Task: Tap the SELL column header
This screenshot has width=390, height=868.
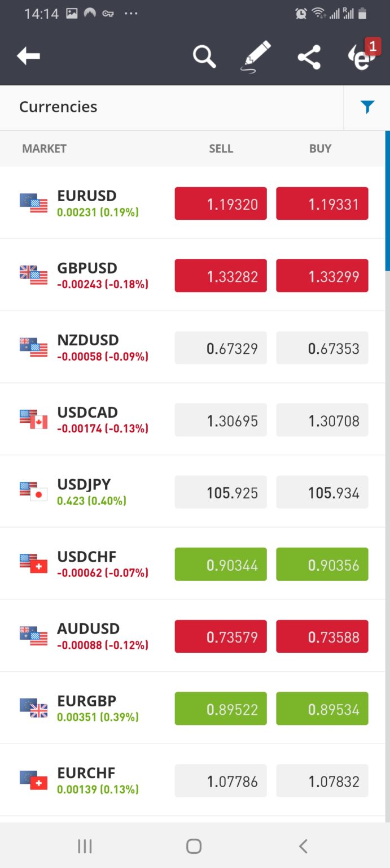Action: pyautogui.click(x=221, y=149)
